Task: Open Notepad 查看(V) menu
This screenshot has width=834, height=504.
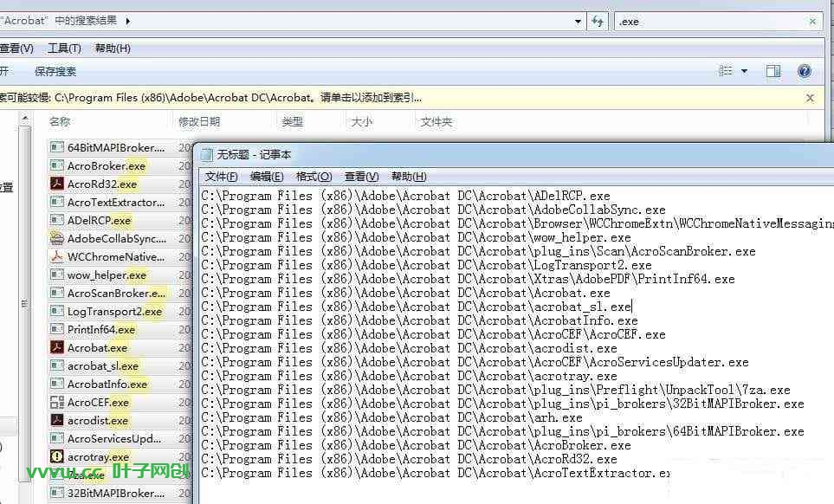Action: (x=361, y=177)
